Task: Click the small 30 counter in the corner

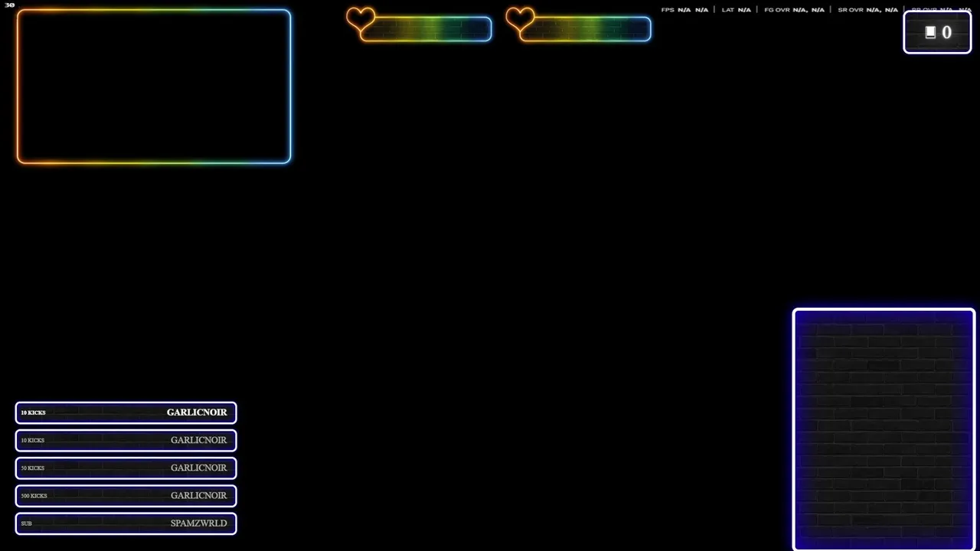Action: pyautogui.click(x=10, y=5)
